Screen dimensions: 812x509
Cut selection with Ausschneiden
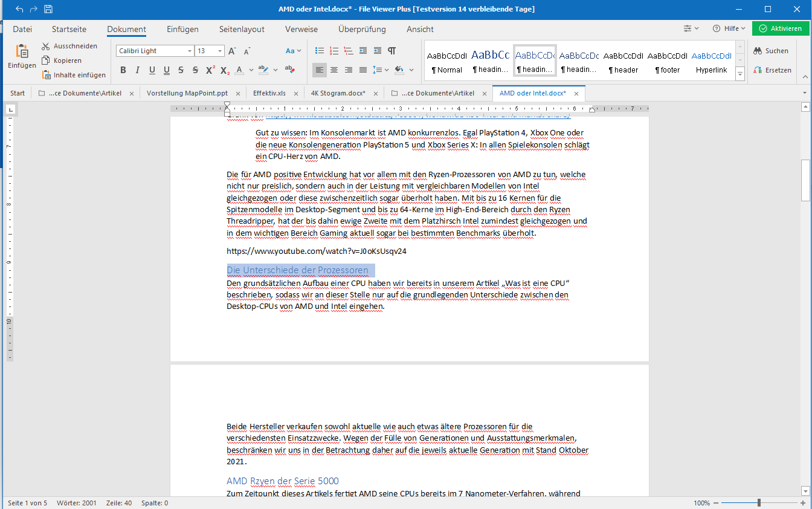pos(69,46)
